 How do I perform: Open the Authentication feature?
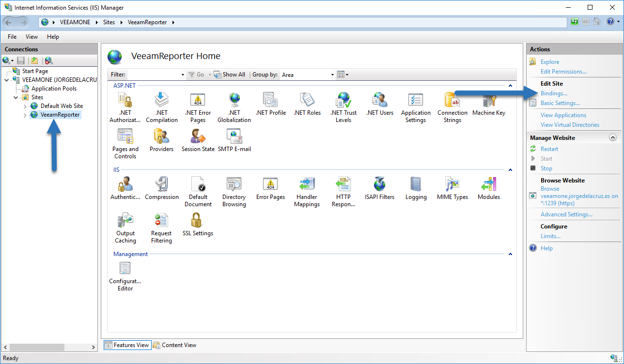tap(125, 188)
